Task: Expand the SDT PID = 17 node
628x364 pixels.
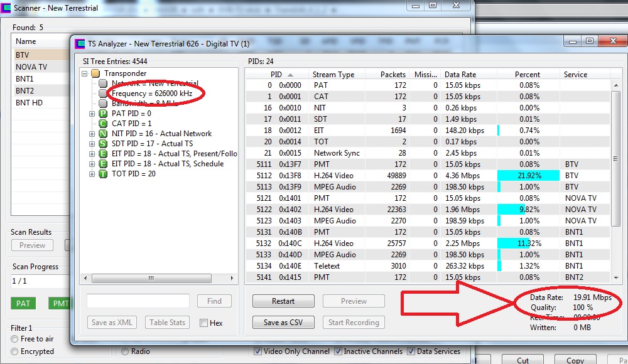Action: [92, 144]
